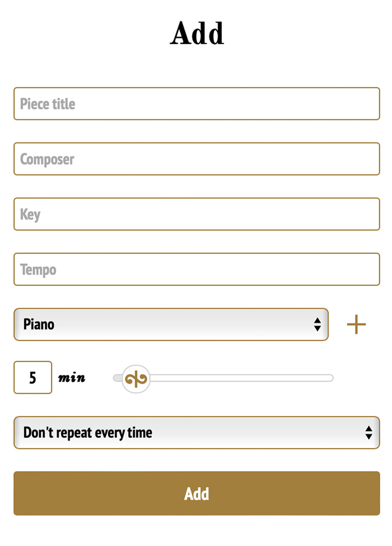Focus the Piece title field
Viewport: 392px width, 546px height.
coord(197,104)
